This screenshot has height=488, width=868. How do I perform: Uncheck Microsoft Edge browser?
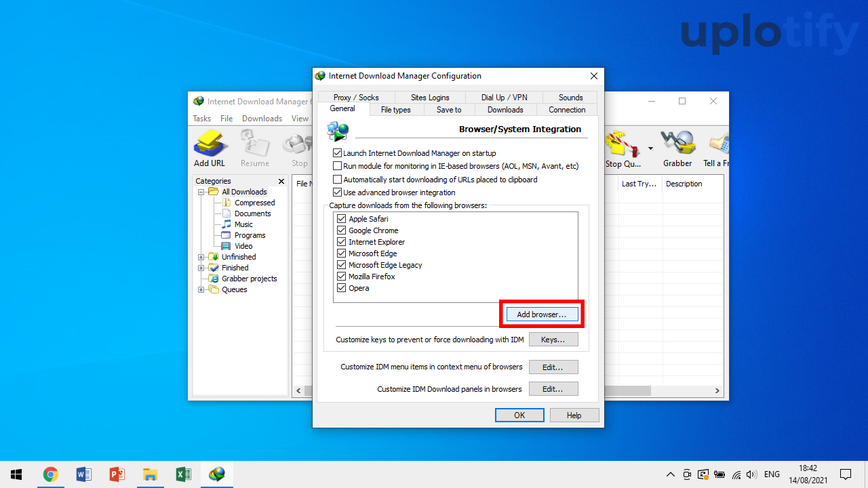click(342, 253)
